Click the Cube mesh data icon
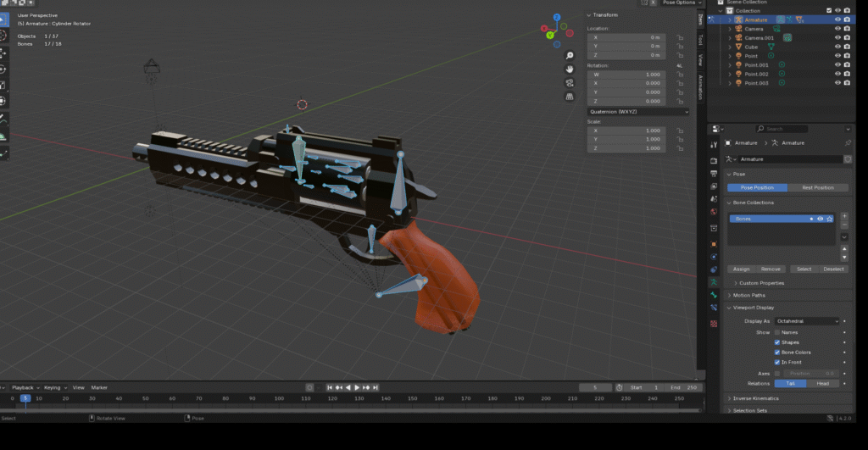The width and height of the screenshot is (868, 450). coord(772,47)
